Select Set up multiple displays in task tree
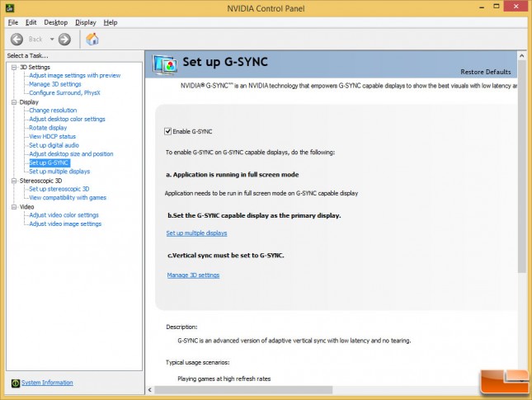Image resolution: width=532 pixels, height=400 pixels. tap(59, 172)
